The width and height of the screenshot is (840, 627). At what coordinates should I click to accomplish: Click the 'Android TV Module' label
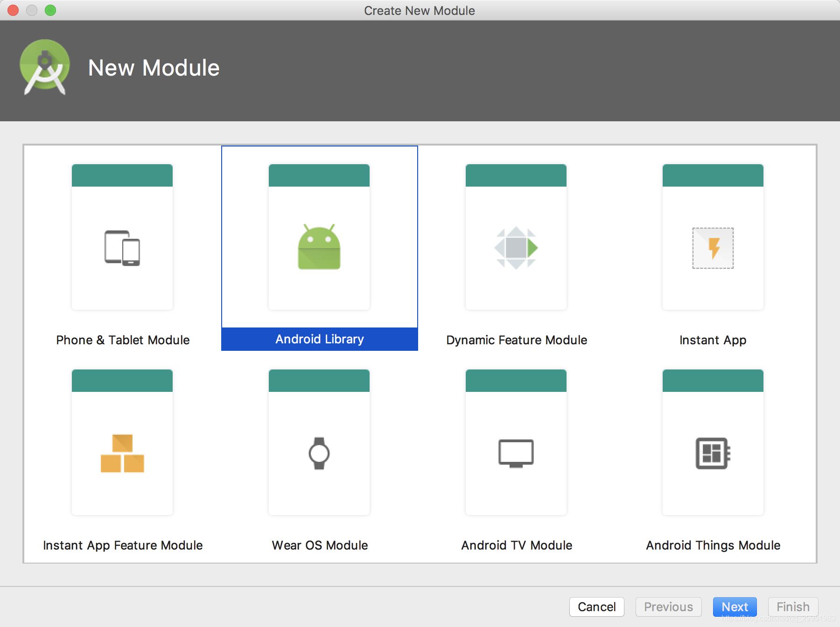pyautogui.click(x=517, y=545)
